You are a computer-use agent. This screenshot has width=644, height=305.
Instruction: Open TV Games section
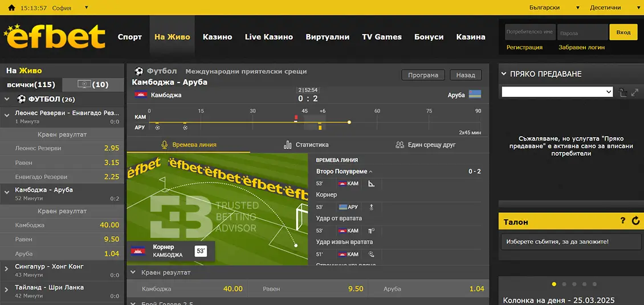click(x=382, y=37)
